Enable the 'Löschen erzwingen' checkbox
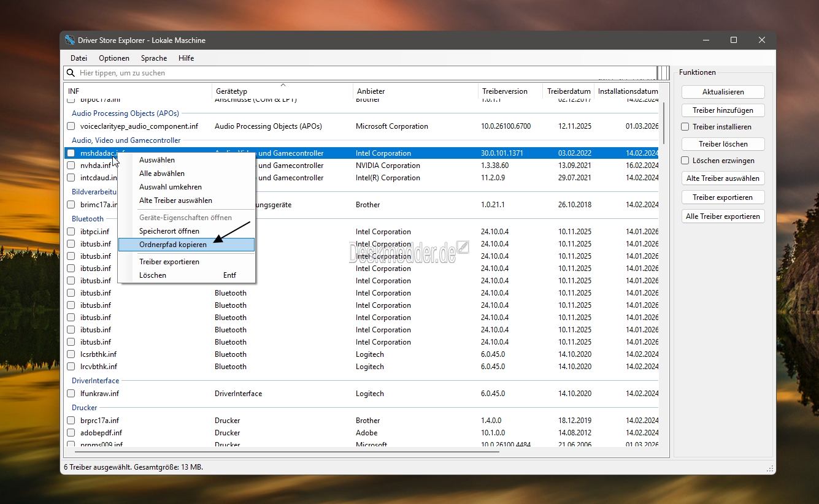This screenshot has height=504, width=819. (685, 161)
